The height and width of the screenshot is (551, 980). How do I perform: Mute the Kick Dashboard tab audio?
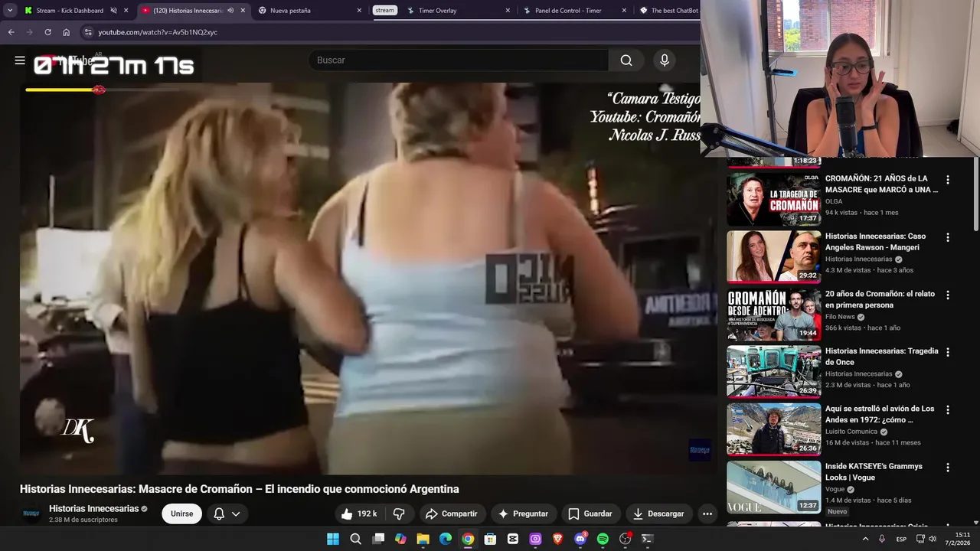click(x=113, y=11)
